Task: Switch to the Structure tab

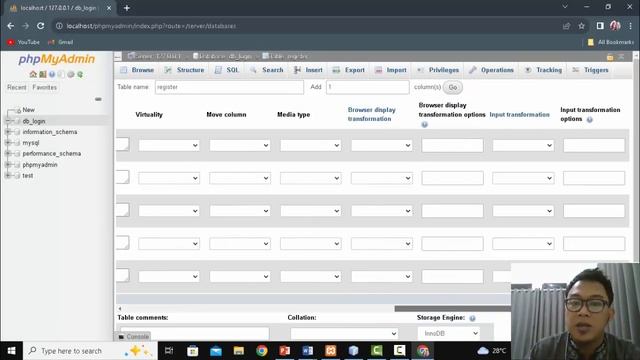Action: [x=185, y=70]
